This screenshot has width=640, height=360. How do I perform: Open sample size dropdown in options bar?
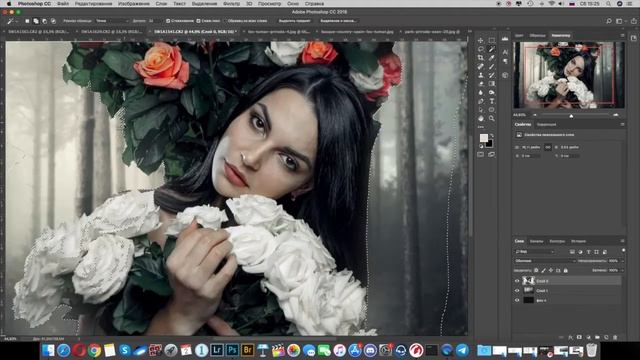(x=111, y=21)
